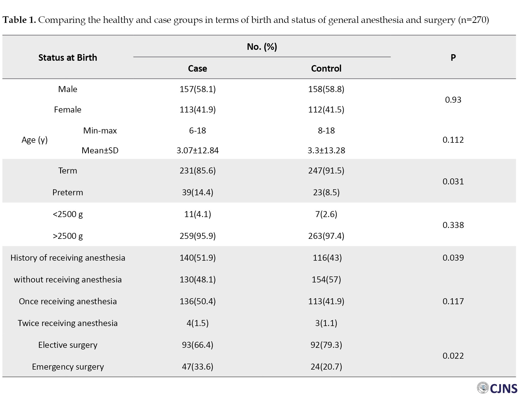Select the Preterm row label
The image size is (532, 405).
coord(68,192)
